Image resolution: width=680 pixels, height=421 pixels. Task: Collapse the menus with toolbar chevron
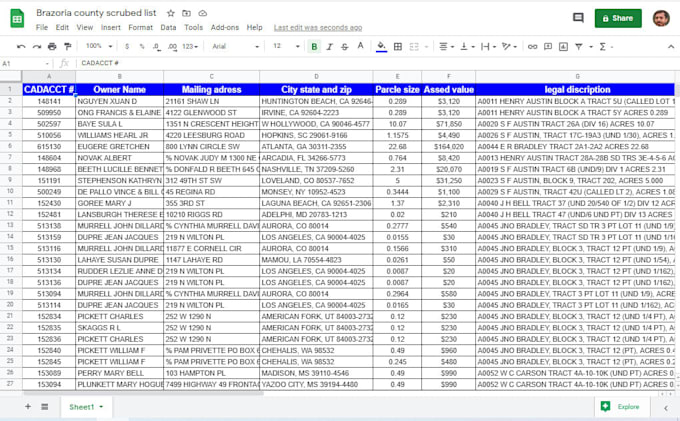670,47
